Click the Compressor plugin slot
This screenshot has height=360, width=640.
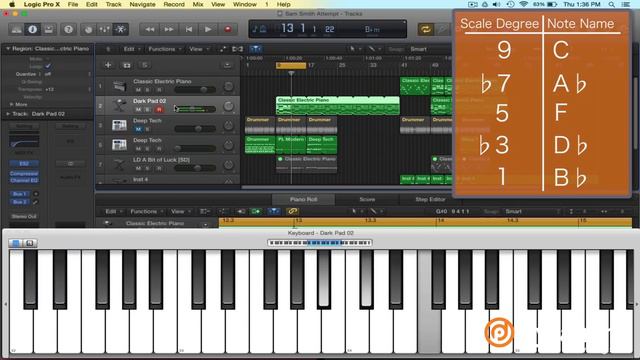pyautogui.click(x=24, y=173)
